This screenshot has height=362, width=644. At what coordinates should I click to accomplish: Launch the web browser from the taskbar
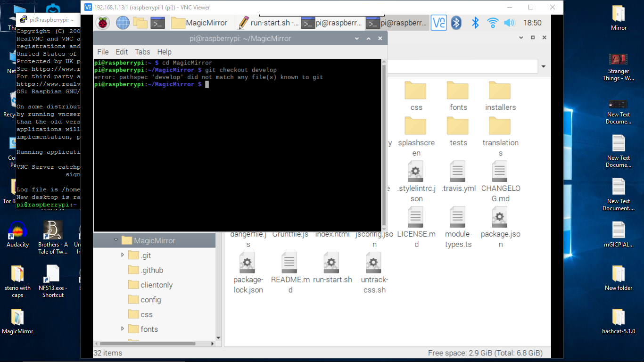pos(122,22)
